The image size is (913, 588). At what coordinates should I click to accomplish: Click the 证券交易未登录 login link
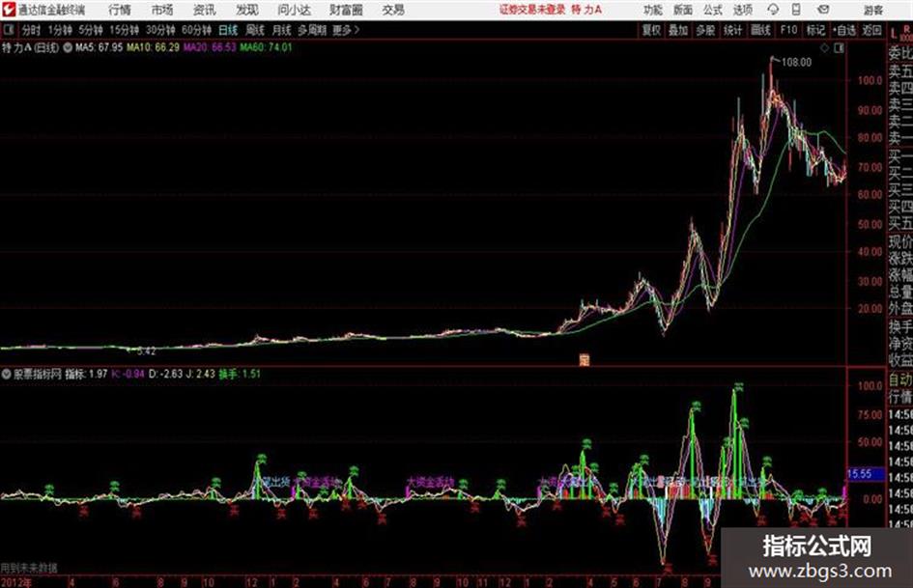(532, 10)
